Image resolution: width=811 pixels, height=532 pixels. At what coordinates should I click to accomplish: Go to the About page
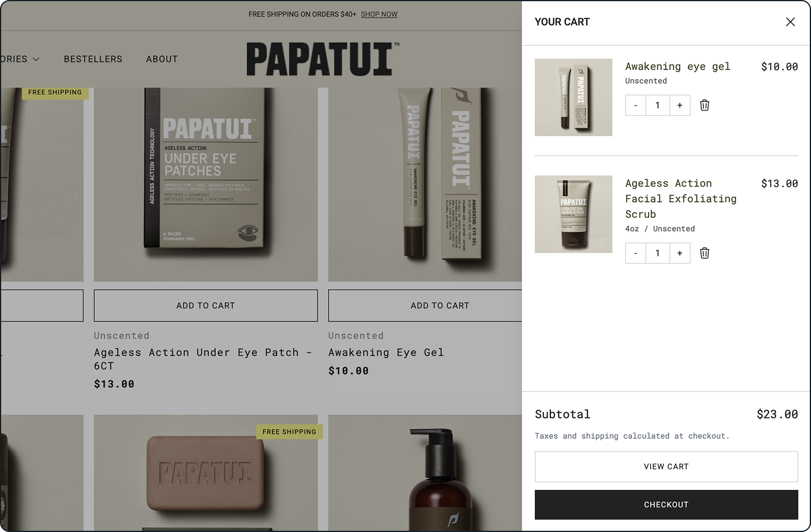click(x=162, y=59)
